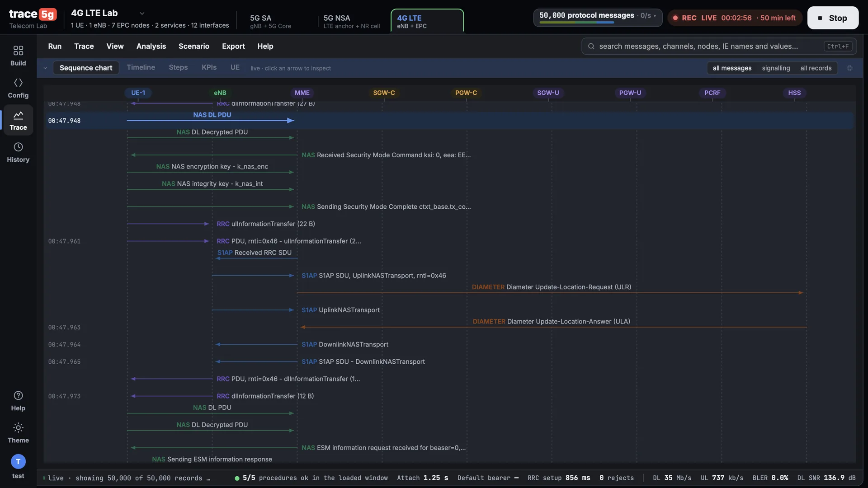Click the search magnifier icon
Screen dimensions: 868x488
tap(591, 46)
